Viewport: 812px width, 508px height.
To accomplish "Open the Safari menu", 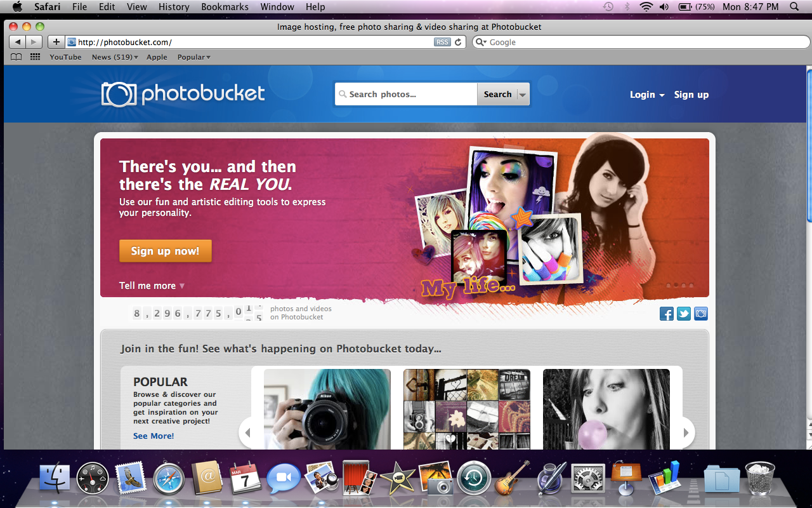I will click(48, 6).
